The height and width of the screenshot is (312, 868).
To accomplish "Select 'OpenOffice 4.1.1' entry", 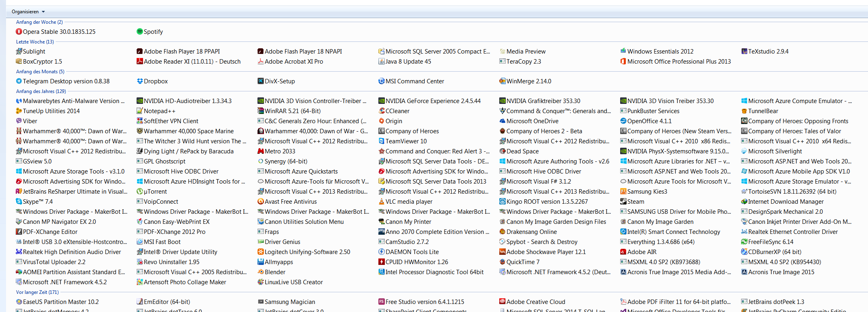I will (x=646, y=121).
